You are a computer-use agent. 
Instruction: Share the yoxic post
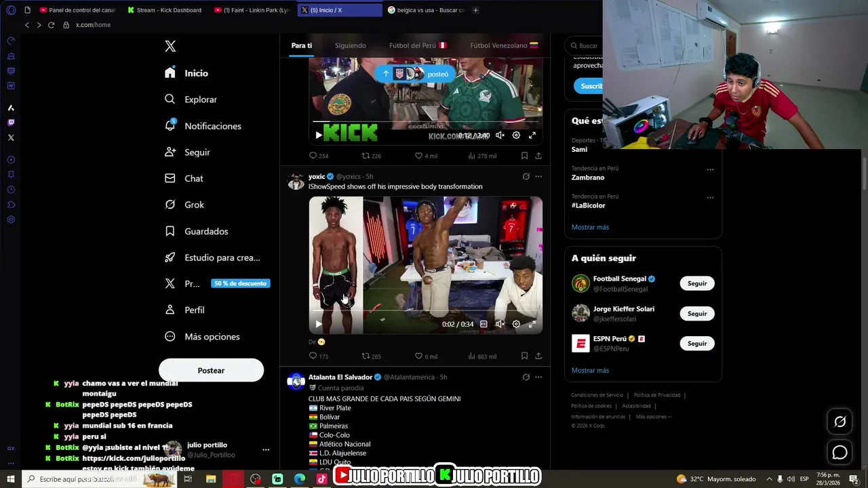(x=538, y=356)
